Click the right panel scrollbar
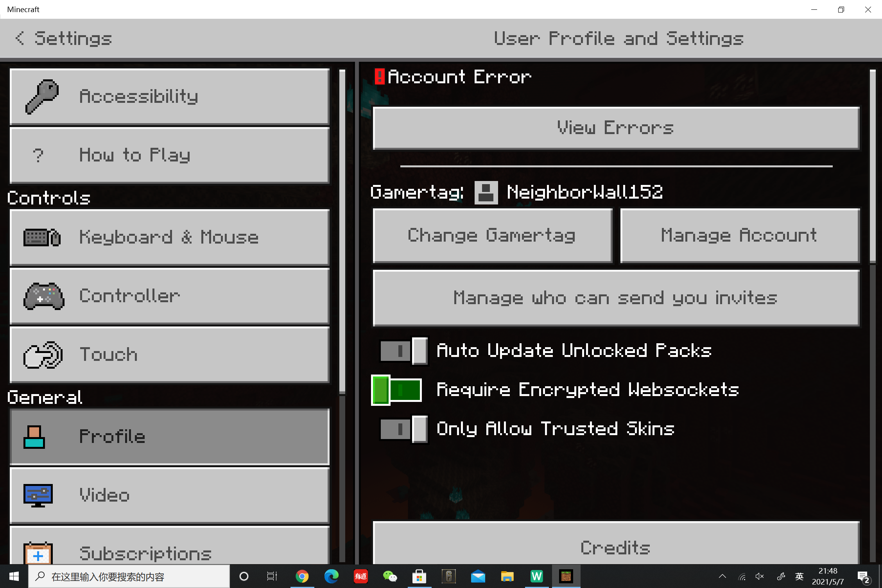 click(x=873, y=166)
